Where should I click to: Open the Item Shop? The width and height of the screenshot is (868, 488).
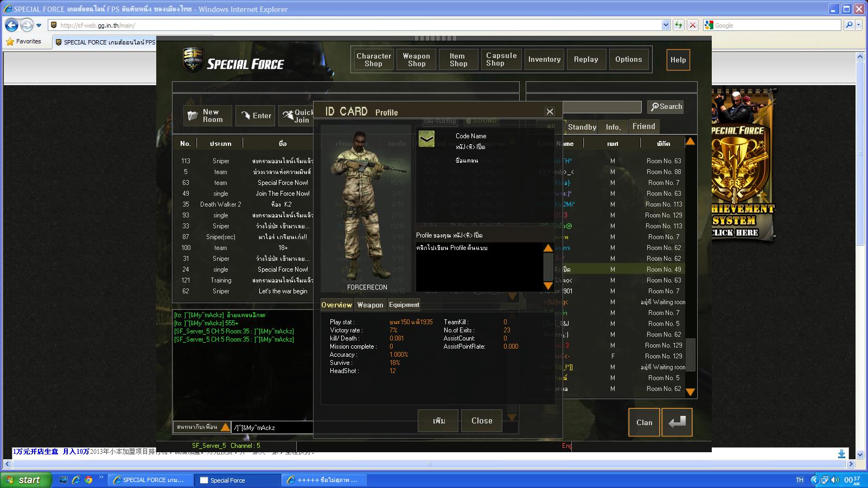[x=458, y=60]
